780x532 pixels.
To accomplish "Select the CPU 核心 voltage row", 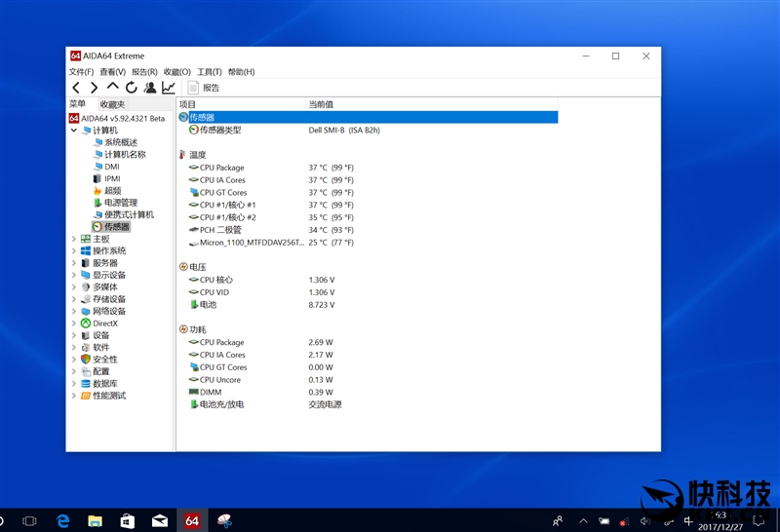I will point(369,280).
